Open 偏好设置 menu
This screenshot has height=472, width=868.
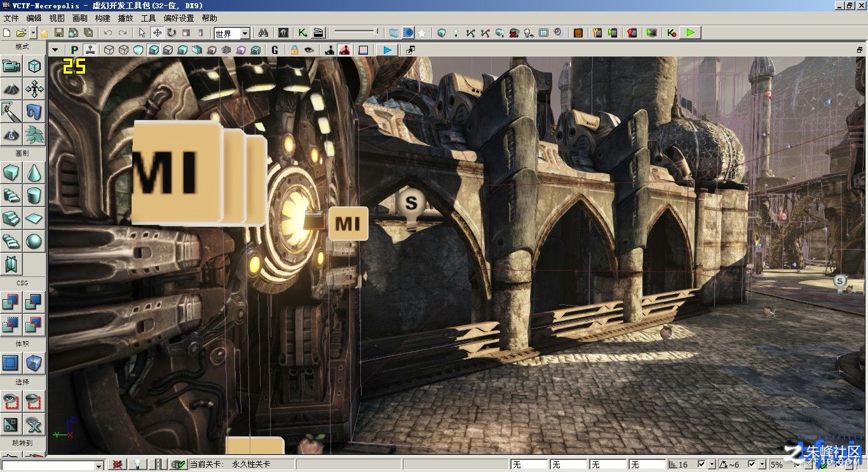[x=179, y=18]
